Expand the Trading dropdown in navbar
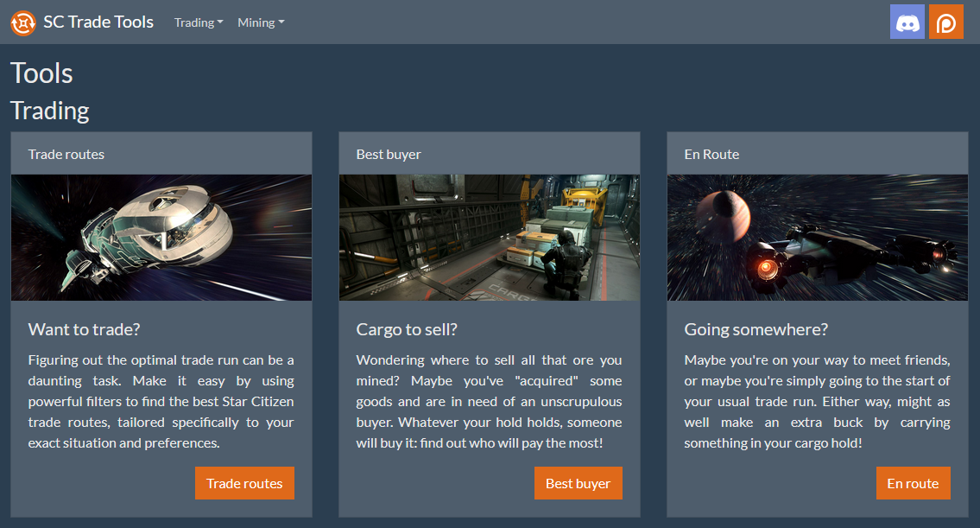The image size is (980, 528). 199,22
